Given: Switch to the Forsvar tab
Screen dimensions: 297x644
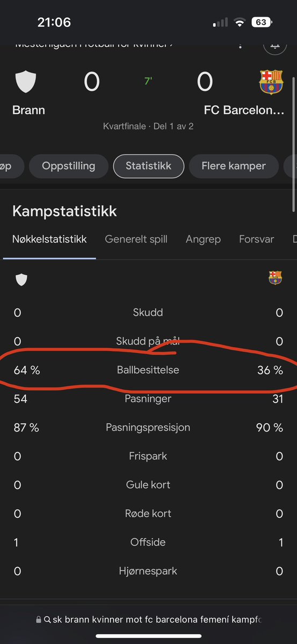Looking at the screenshot, I should coord(256,239).
